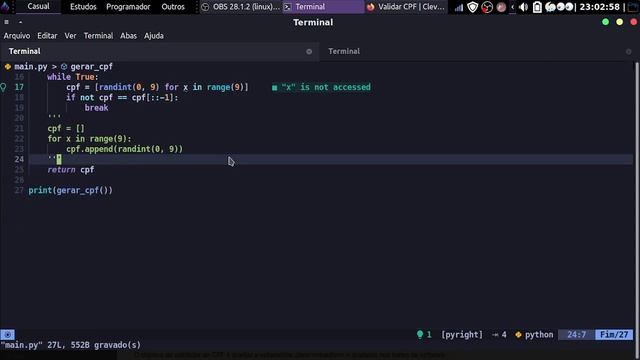Open the system launcher logo icon
The width and height of the screenshot is (640, 360).
pos(5,6)
